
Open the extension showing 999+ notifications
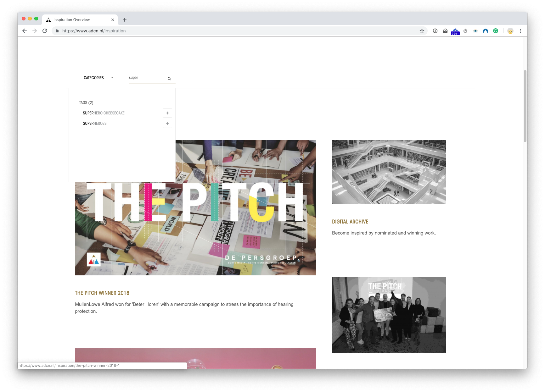click(x=455, y=31)
